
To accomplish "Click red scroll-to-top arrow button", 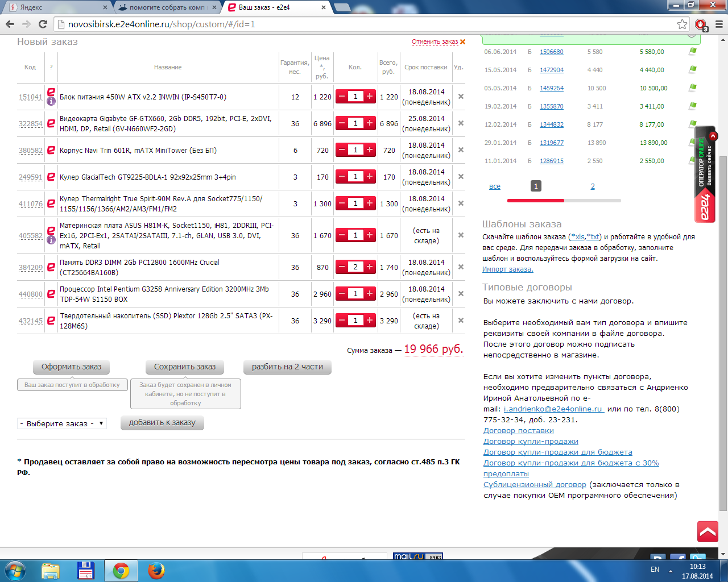I will click(x=708, y=531).
